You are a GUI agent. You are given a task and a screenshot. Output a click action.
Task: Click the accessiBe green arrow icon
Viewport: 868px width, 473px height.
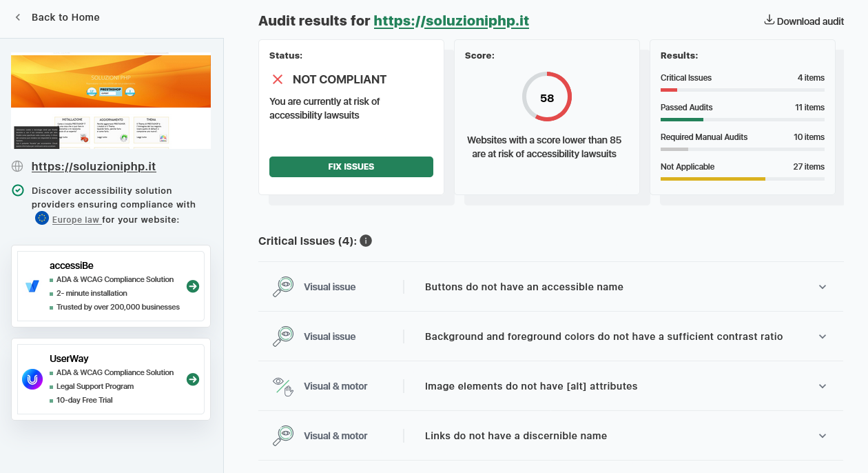point(193,286)
